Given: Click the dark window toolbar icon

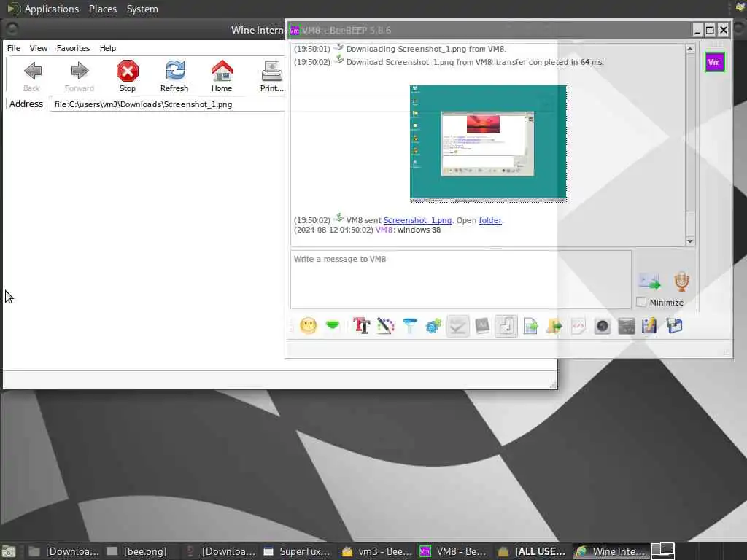Looking at the screenshot, I should [627, 326].
